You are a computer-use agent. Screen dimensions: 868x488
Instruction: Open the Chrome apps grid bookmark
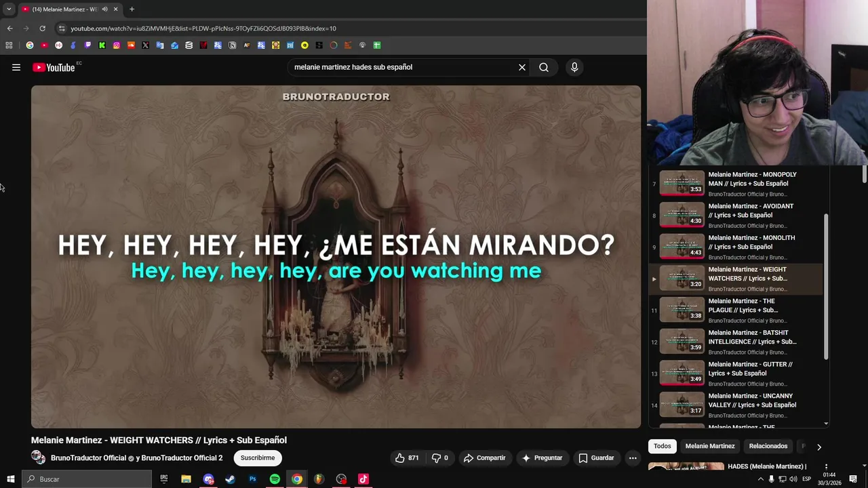[9, 45]
